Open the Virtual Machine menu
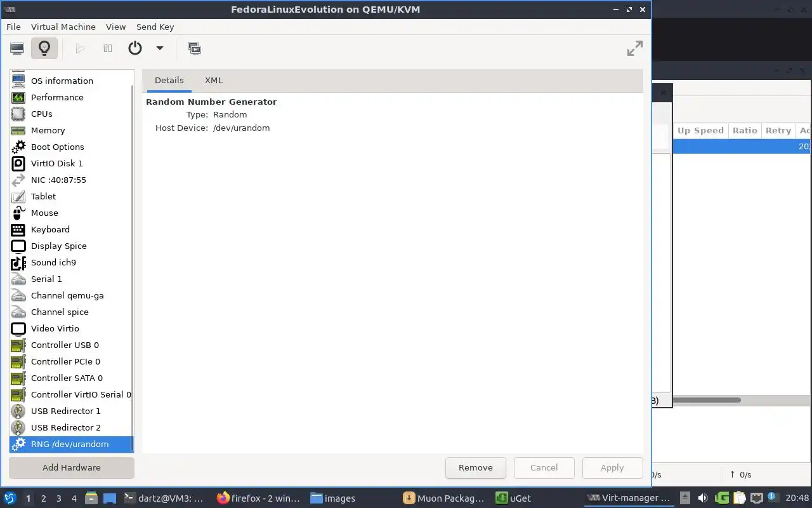The width and height of the screenshot is (812, 508). click(x=63, y=27)
